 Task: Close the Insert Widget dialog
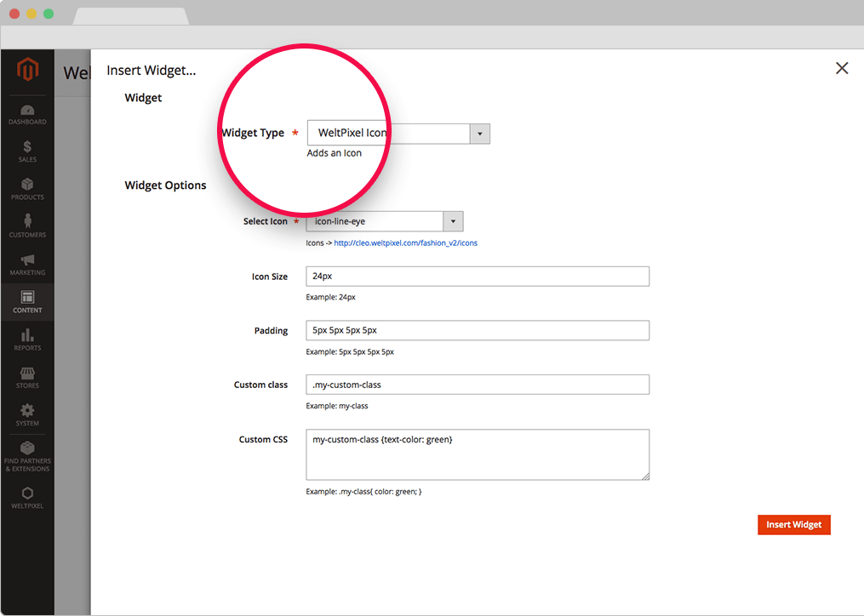pos(842,68)
